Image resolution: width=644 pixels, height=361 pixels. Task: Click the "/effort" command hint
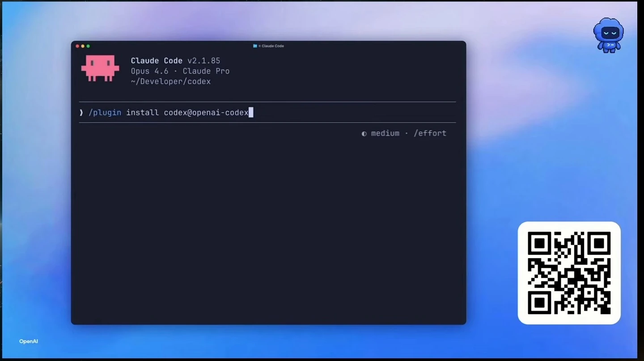pos(430,133)
